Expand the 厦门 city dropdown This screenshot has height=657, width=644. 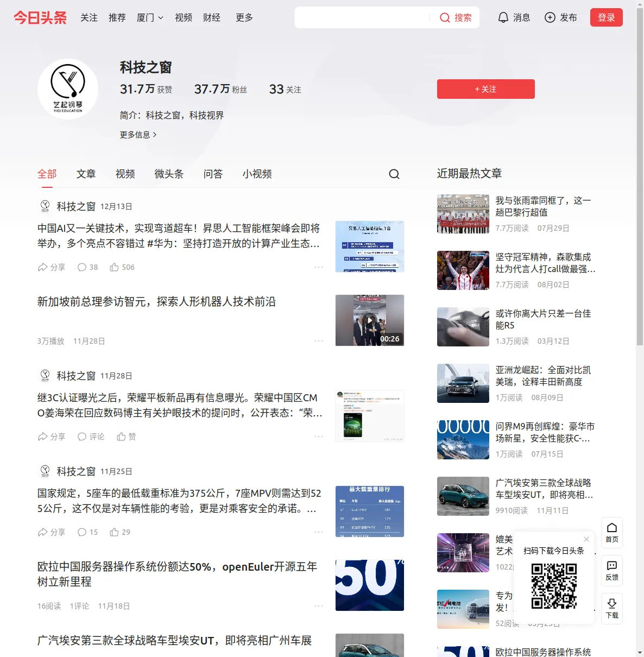click(x=150, y=17)
